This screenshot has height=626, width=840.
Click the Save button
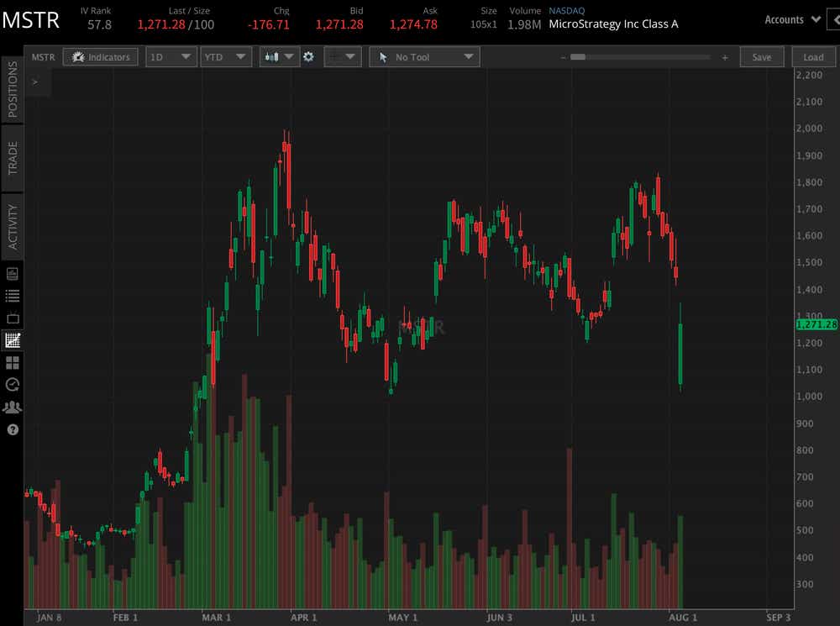tap(761, 56)
